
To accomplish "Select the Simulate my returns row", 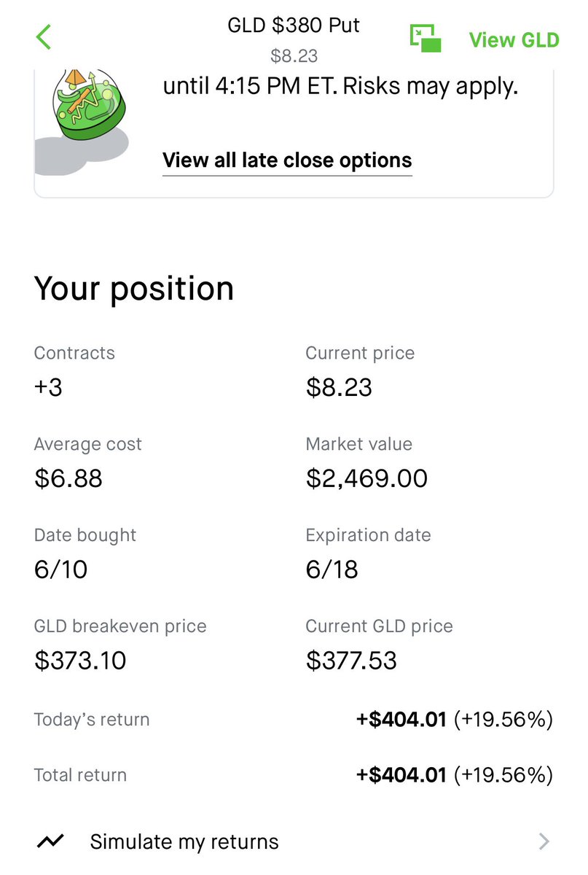I will (294, 841).
